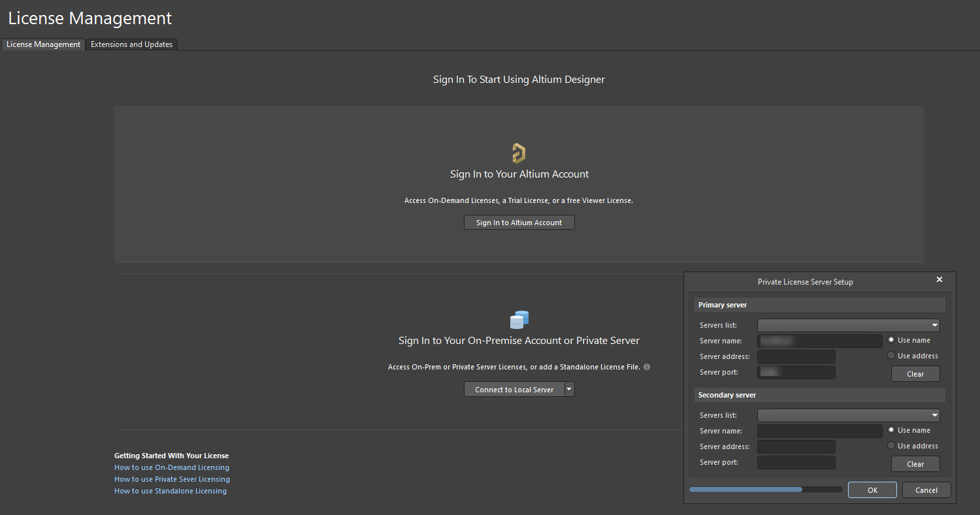Click the progress bar in the dialog
980x515 pixels.
(766, 489)
